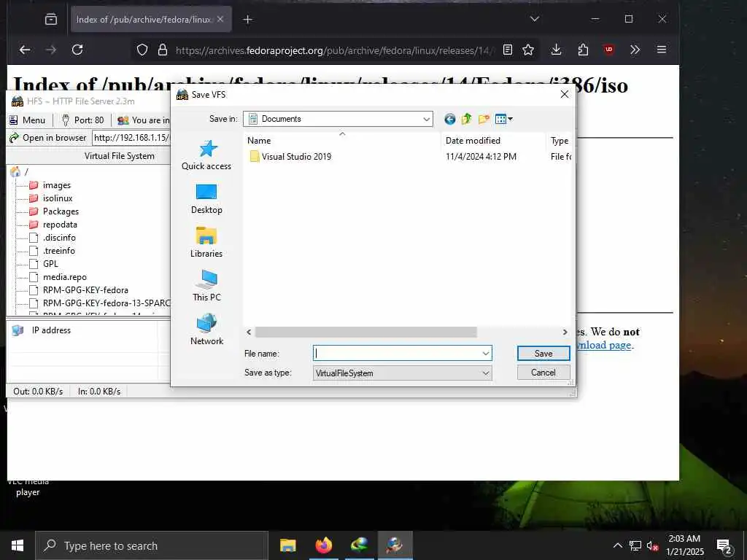Create new folder in Save VFS dialog
This screenshot has width=747, height=560.
(x=484, y=119)
